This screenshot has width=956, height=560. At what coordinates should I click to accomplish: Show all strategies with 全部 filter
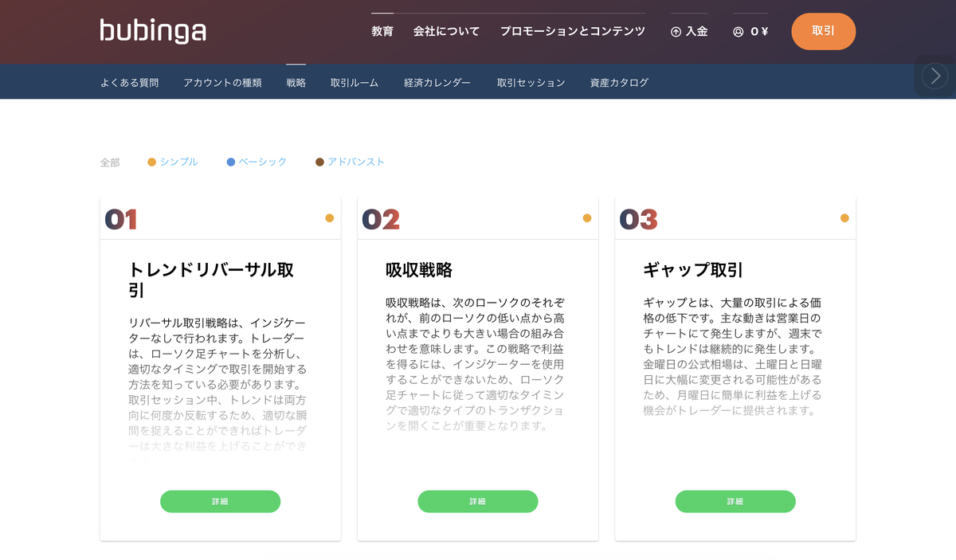(110, 163)
